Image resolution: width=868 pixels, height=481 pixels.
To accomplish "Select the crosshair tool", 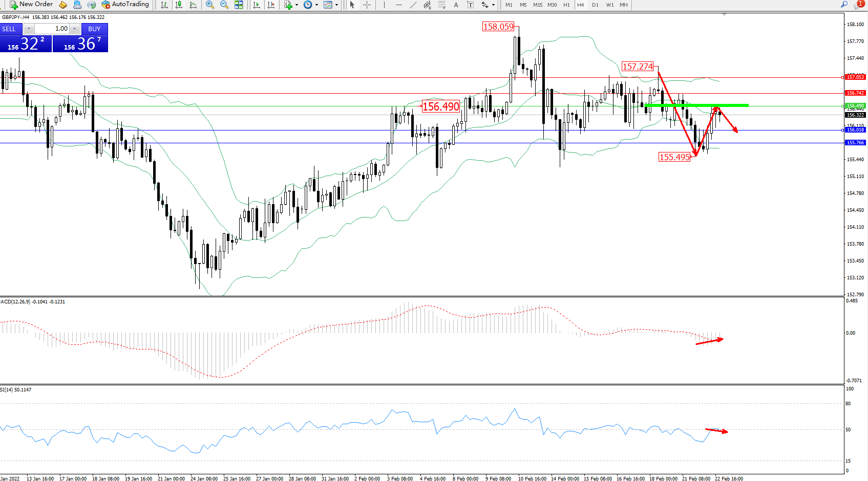I will [x=367, y=5].
